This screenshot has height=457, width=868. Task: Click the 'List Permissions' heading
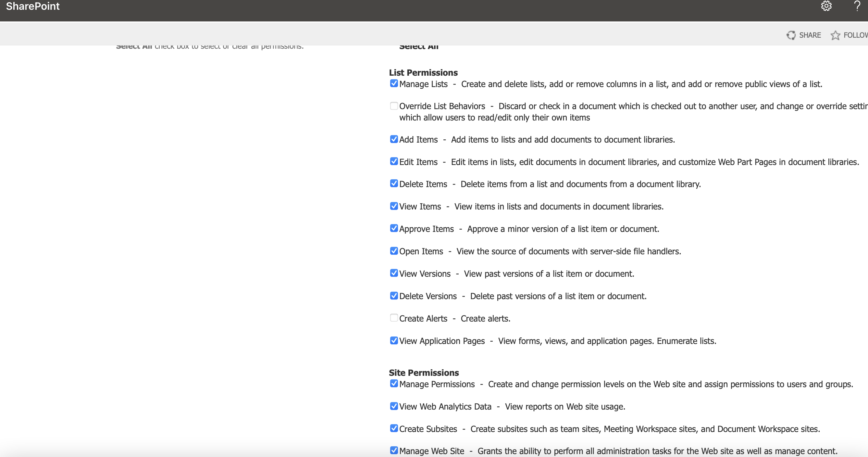[423, 72]
